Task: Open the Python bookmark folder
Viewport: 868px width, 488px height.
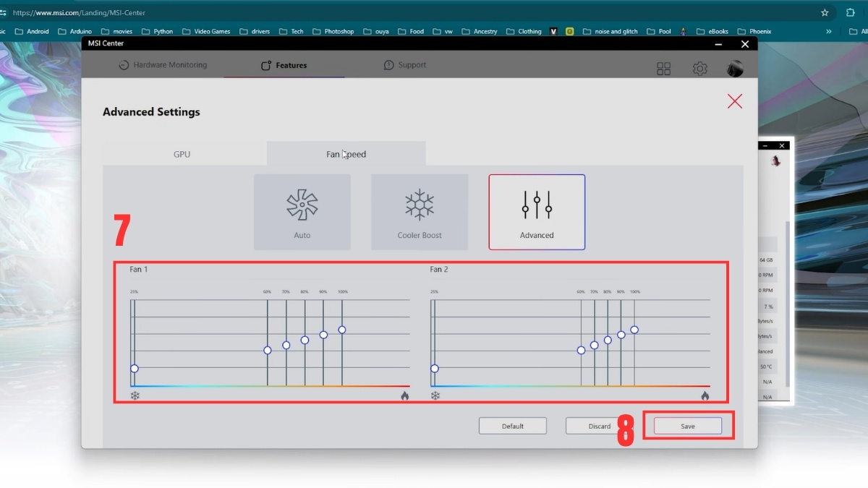Action: pos(158,31)
